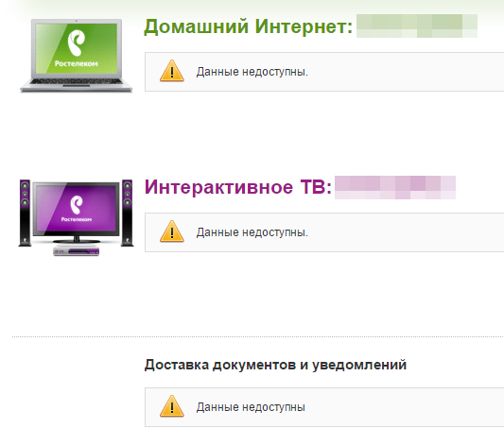504x445 pixels.
Task: Click the right speaker beside the TV
Action: (x=128, y=213)
